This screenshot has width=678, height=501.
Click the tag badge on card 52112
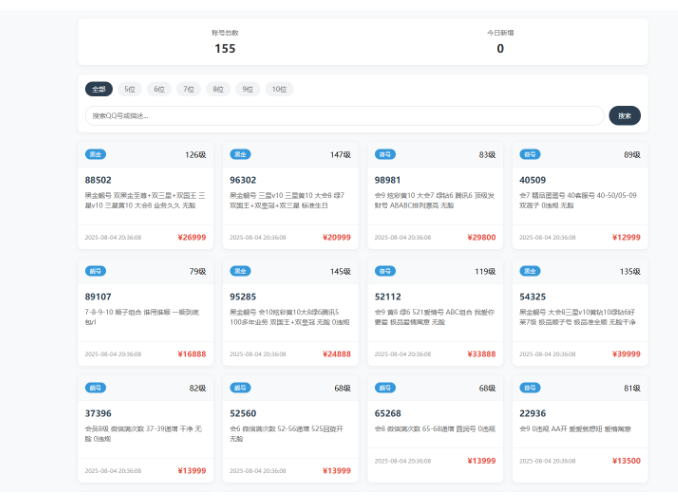pos(385,271)
